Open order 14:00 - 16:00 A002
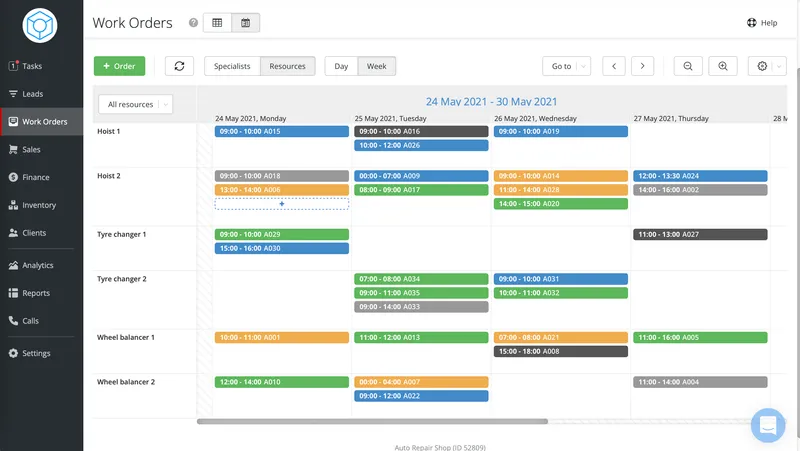800x451 pixels. tap(700, 190)
